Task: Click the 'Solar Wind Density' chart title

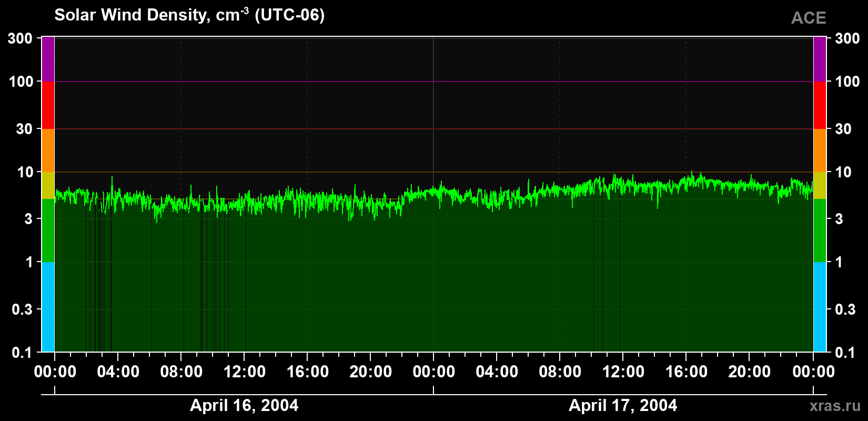Action: click(189, 15)
